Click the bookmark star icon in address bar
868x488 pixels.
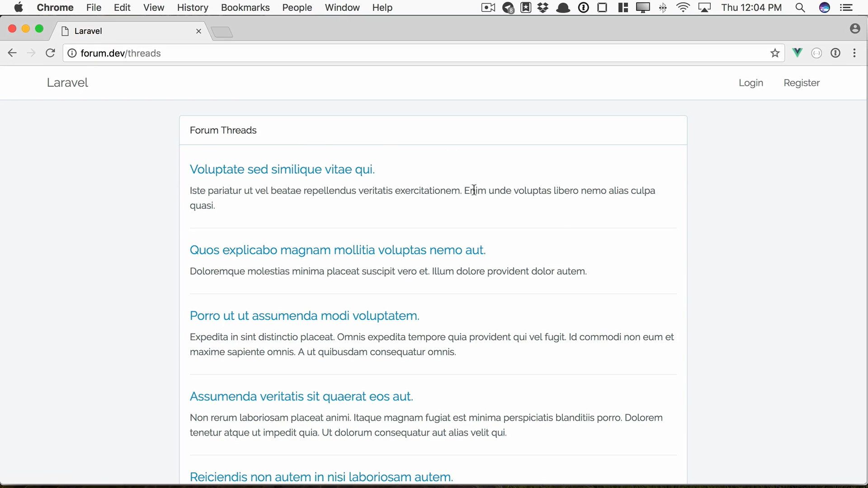click(775, 54)
